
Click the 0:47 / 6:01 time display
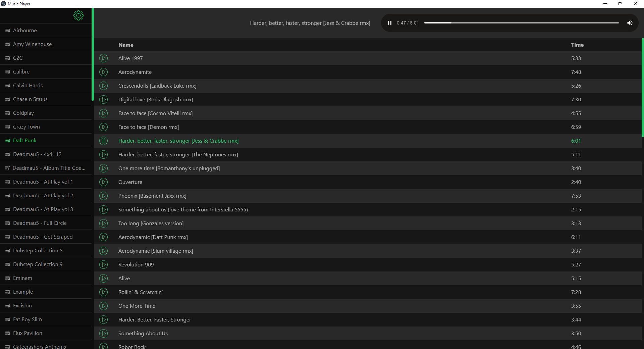408,23
